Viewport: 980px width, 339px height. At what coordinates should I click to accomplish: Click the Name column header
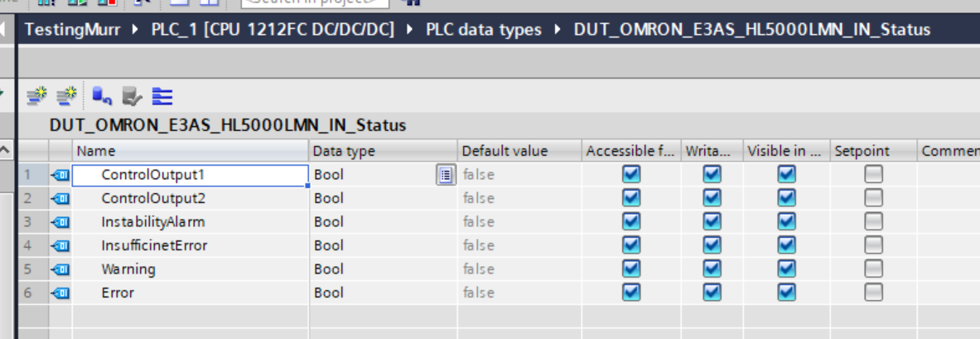click(x=191, y=151)
